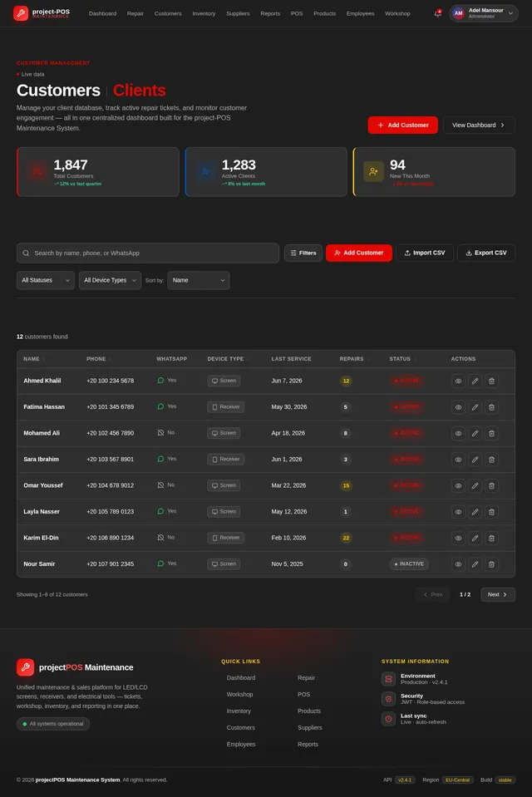Select Suppliers in top navigation

[x=238, y=14]
